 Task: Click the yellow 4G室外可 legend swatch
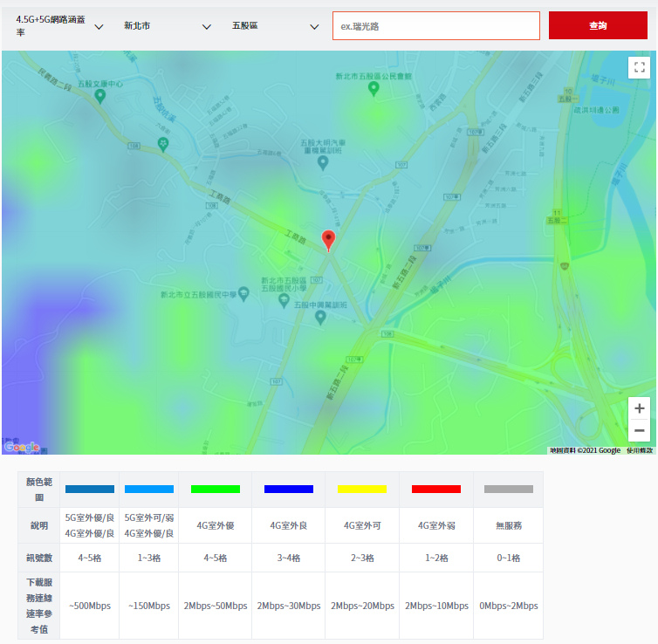click(x=362, y=490)
